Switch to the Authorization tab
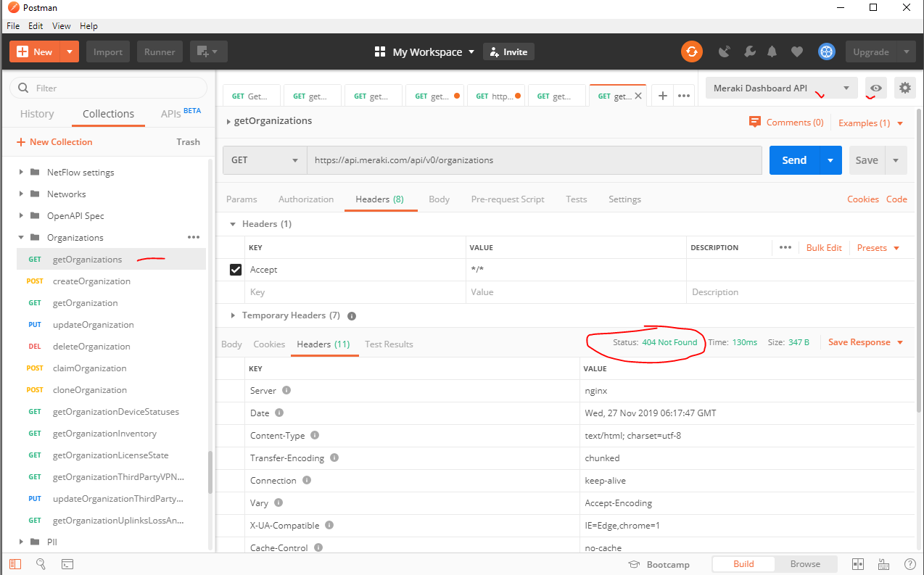924x575 pixels. [x=306, y=199]
